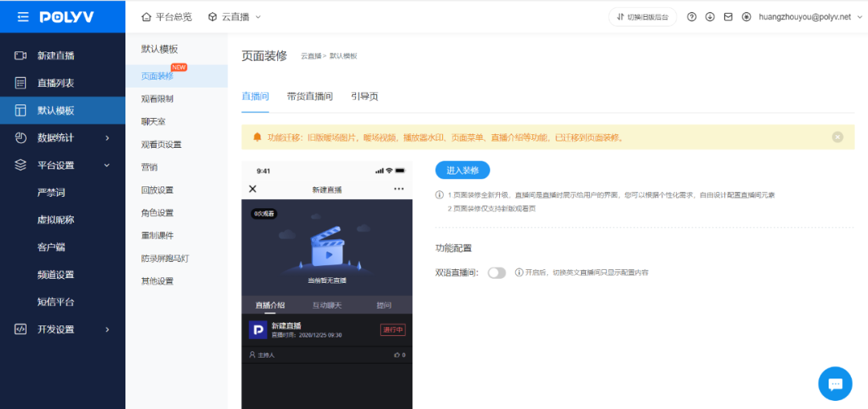Open 严禁词 under 平台设置
Screen dimensions: 868x409
[51, 193]
